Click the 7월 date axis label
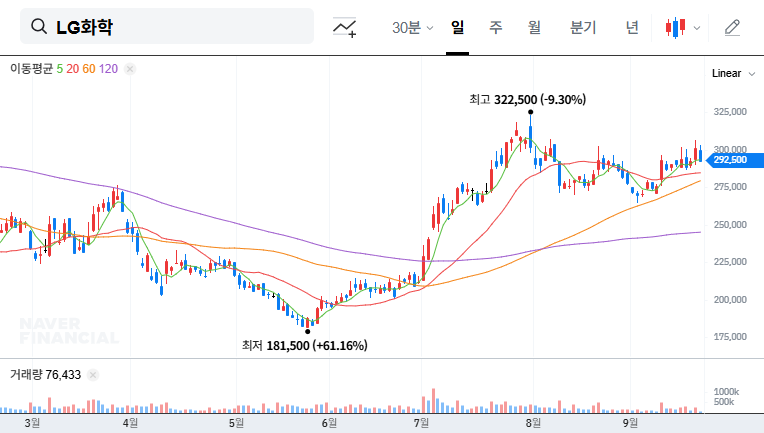This screenshot has width=764, height=433. click(x=421, y=423)
